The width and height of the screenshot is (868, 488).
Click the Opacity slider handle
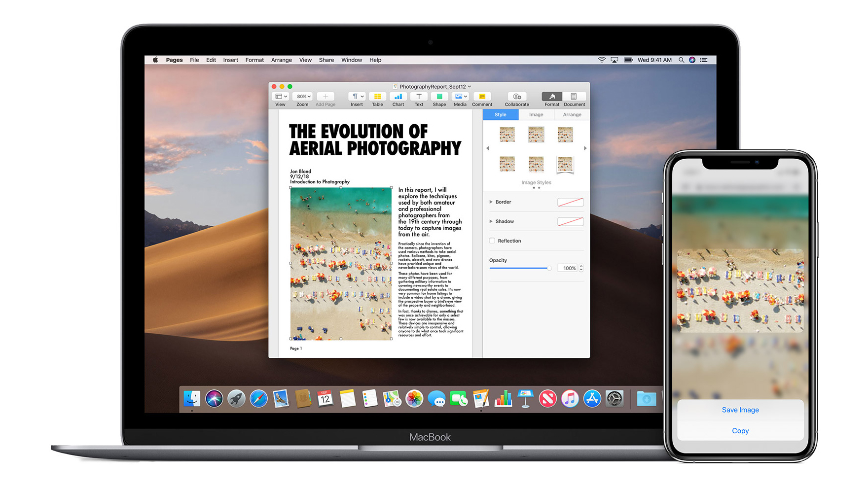click(x=549, y=268)
